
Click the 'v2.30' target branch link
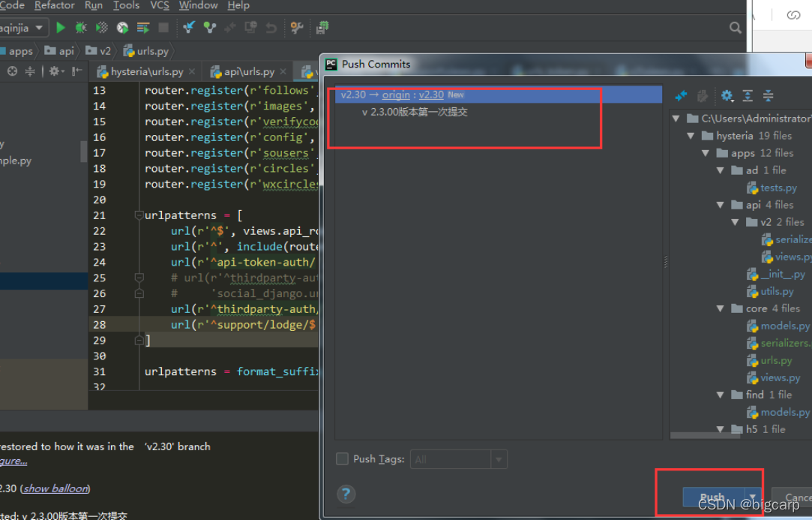(x=431, y=95)
